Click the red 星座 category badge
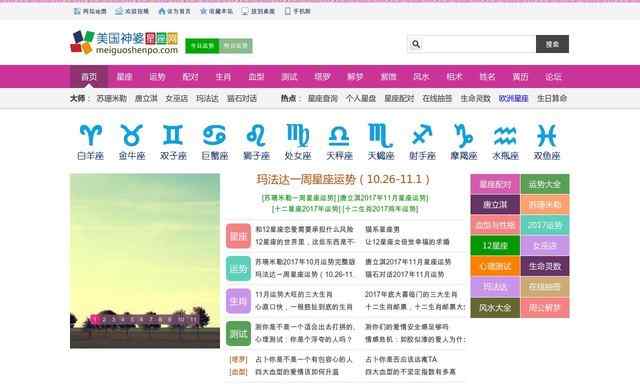Image resolution: width=640 pixels, height=384 pixels. [x=238, y=236]
